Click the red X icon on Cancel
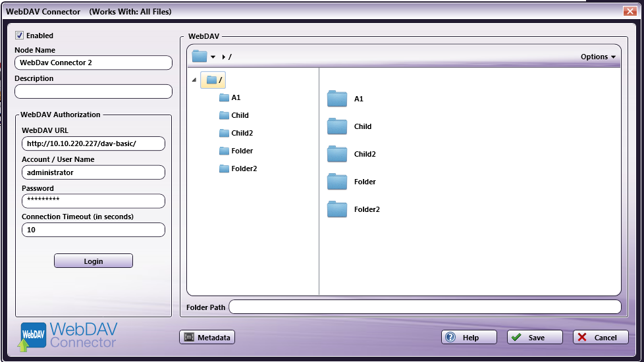Image resolution: width=644 pixels, height=362 pixels. 582,337
